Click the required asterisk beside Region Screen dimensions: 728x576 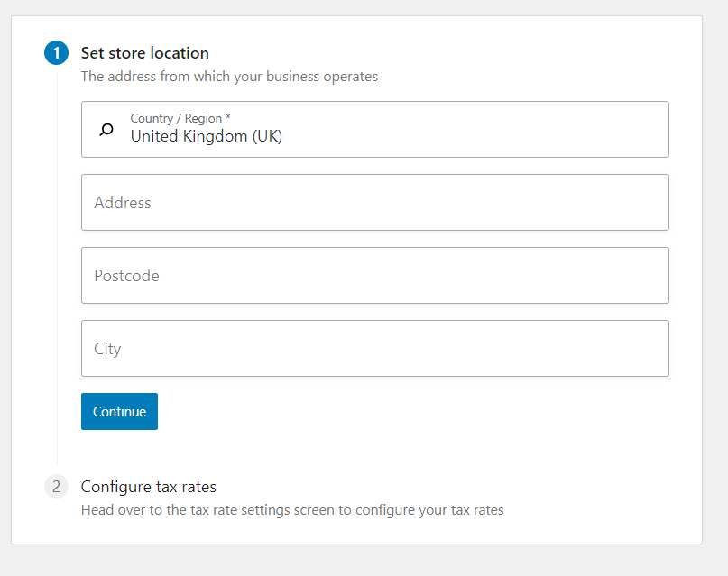[x=228, y=117]
